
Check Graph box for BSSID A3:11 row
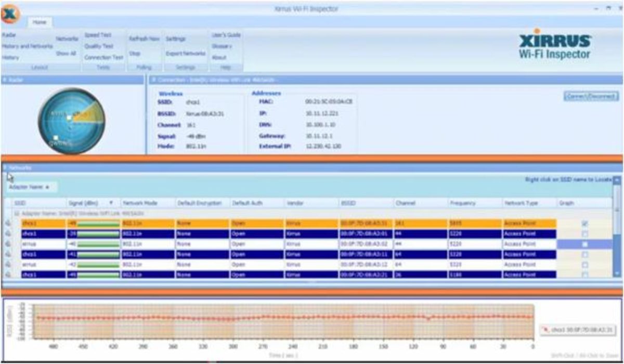[x=585, y=254]
